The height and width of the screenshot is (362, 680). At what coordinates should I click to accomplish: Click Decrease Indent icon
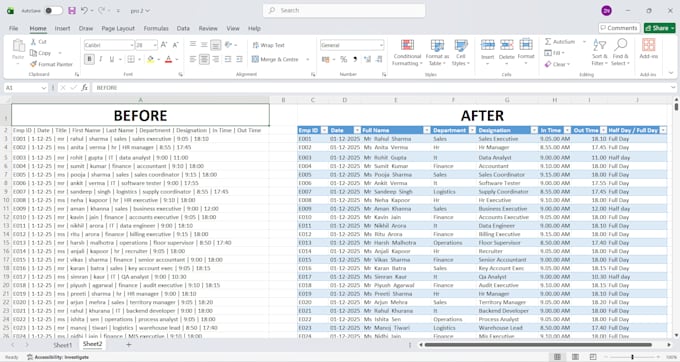coord(228,59)
